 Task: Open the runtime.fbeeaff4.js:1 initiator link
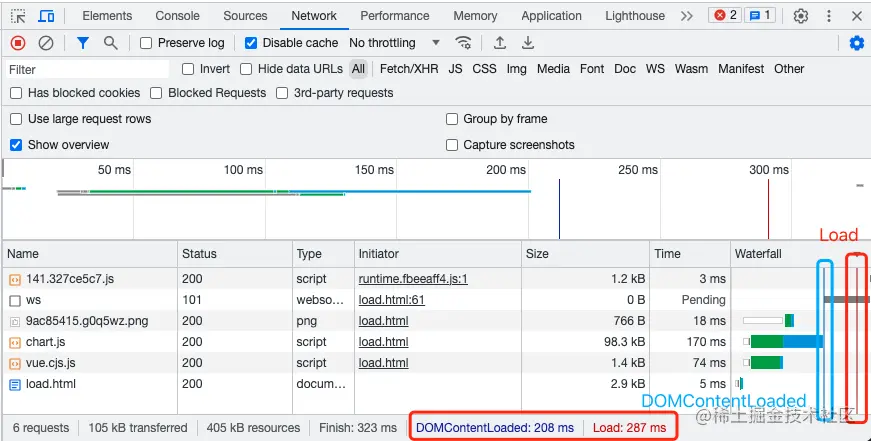pos(413,279)
